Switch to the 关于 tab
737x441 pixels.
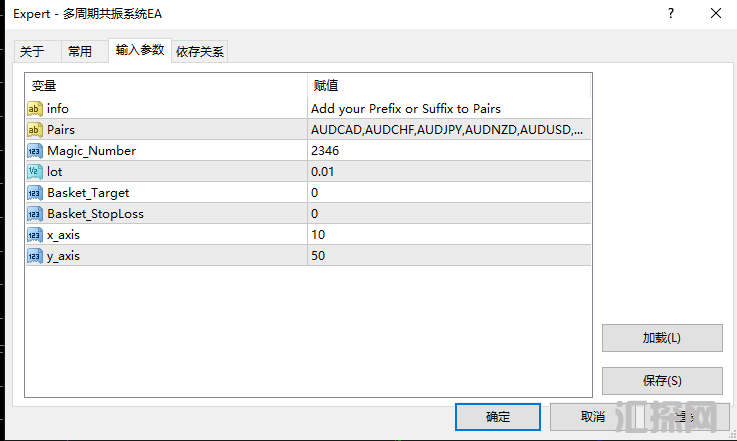[32, 52]
